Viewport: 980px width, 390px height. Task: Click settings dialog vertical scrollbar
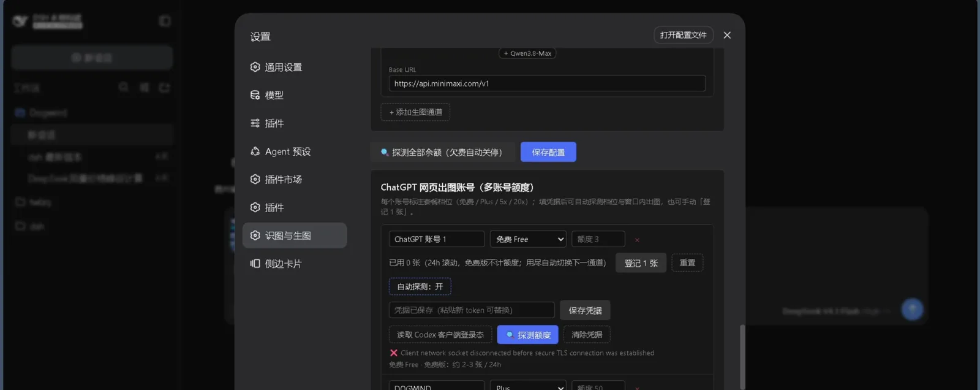click(742, 357)
